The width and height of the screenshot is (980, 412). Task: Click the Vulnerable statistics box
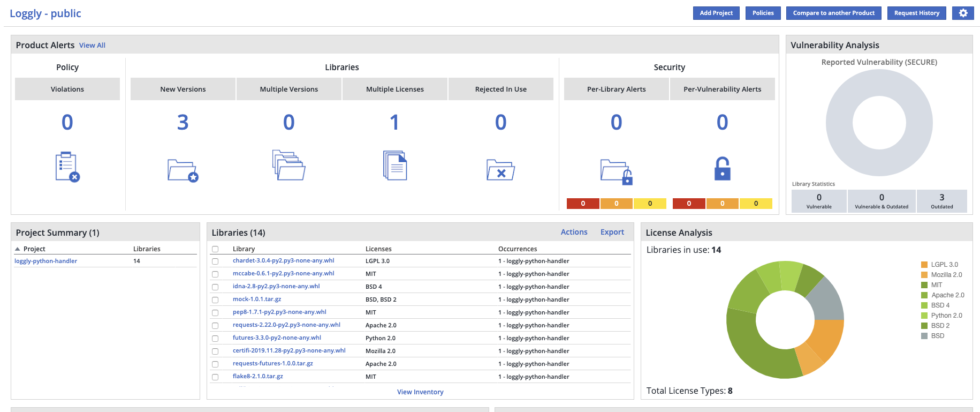click(819, 201)
